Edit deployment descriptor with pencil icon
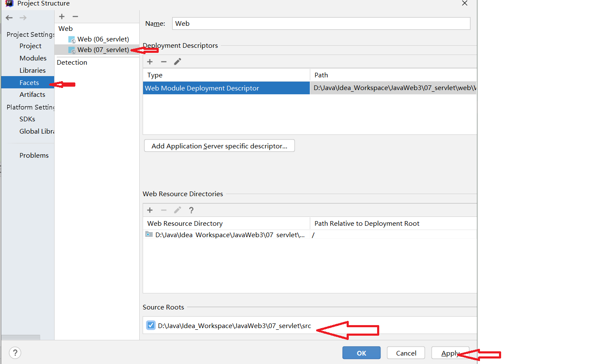This screenshot has height=364, width=601. pos(178,62)
